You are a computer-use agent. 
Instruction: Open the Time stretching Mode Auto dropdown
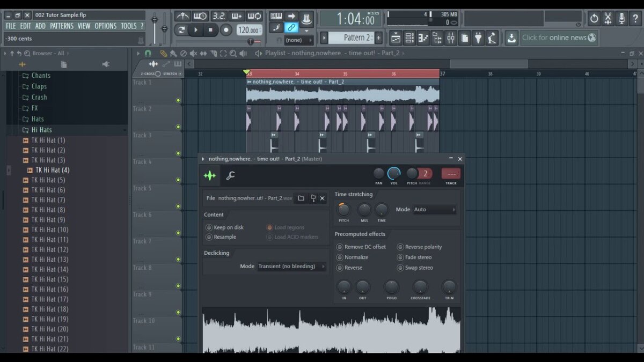(x=435, y=210)
